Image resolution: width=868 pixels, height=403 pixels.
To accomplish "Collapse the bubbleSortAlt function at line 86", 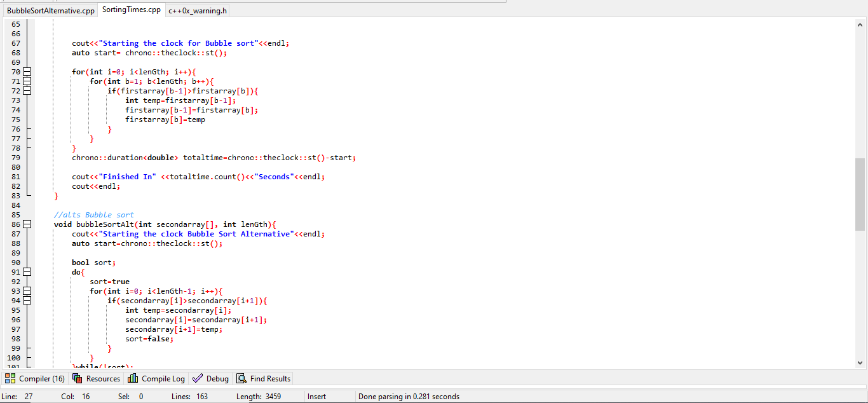I will pos(26,224).
